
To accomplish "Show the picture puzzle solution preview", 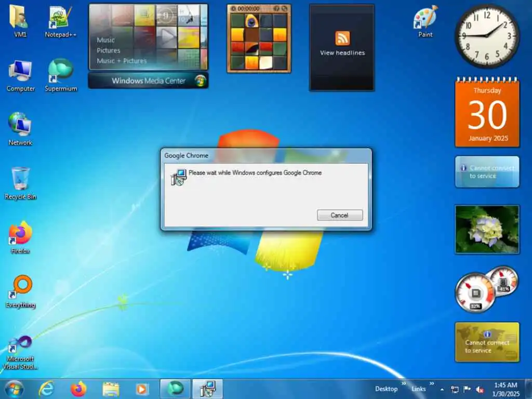I will (x=276, y=8).
